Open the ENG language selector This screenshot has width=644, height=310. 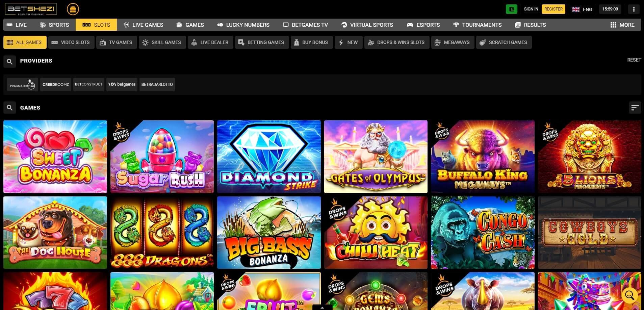coord(582,9)
